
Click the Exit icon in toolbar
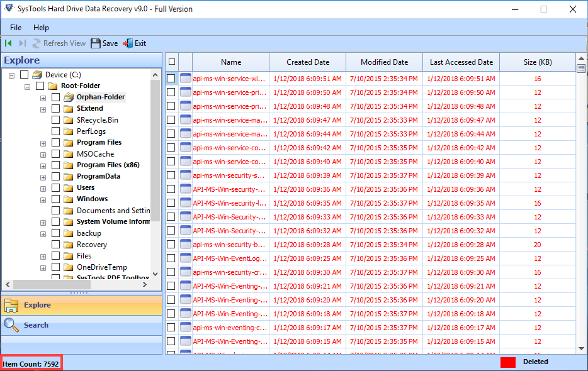click(128, 43)
